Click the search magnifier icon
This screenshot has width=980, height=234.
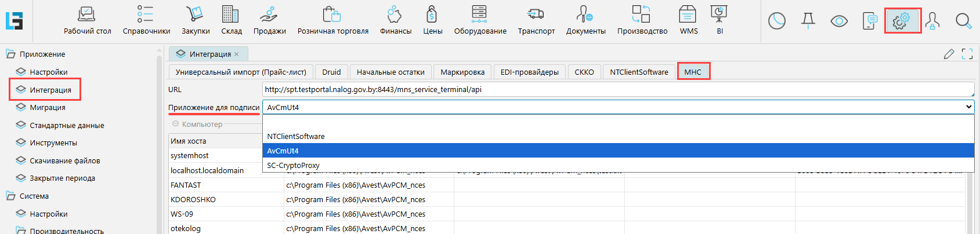click(963, 21)
